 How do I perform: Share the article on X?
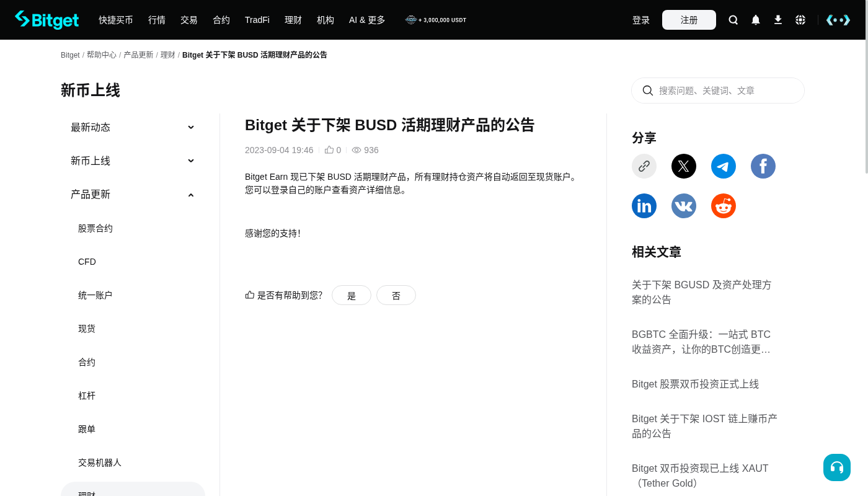pos(684,166)
